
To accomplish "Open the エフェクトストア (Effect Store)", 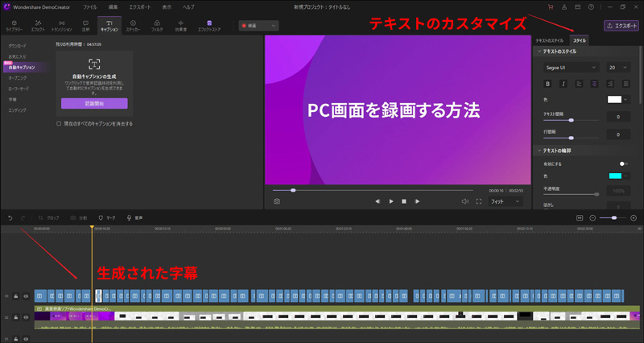I will point(209,26).
